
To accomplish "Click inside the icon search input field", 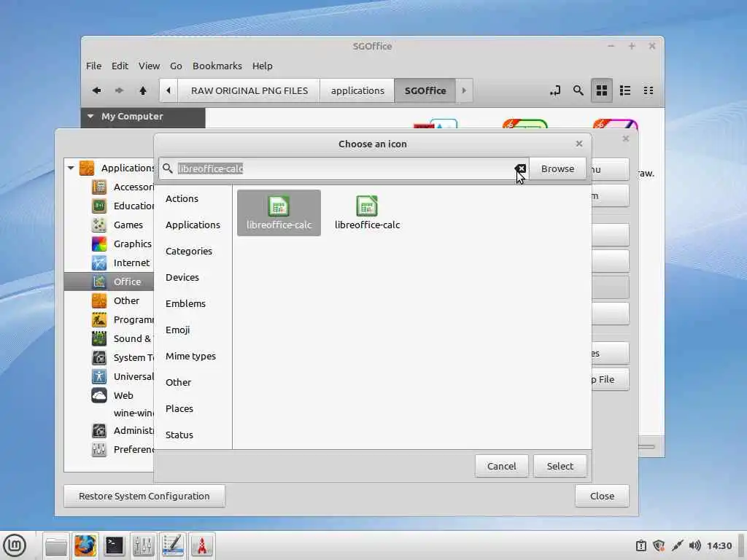I will [344, 168].
